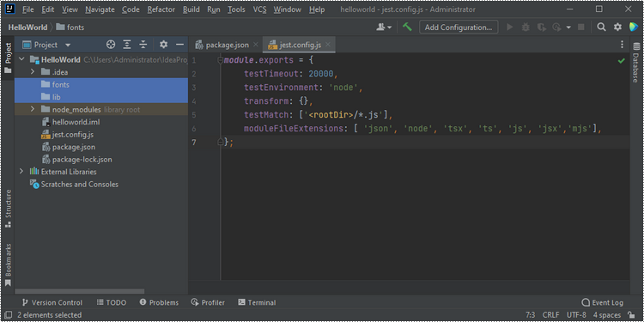This screenshot has width=644, height=322.
Task: Open Project panel options gear
Action: (163, 45)
